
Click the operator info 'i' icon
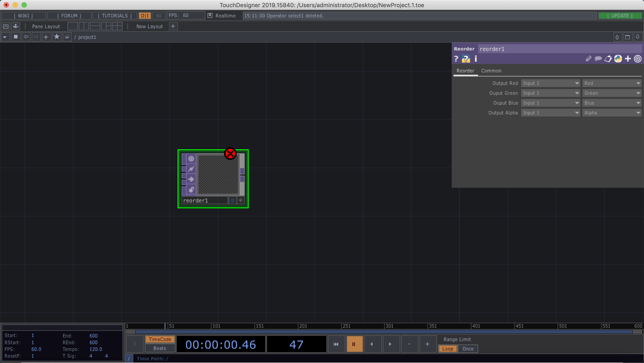[x=476, y=59]
